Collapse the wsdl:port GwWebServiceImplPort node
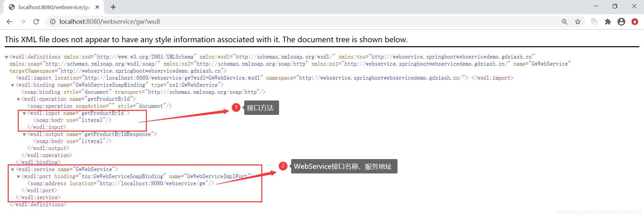The height and width of the screenshot is (218, 644). (x=18, y=177)
